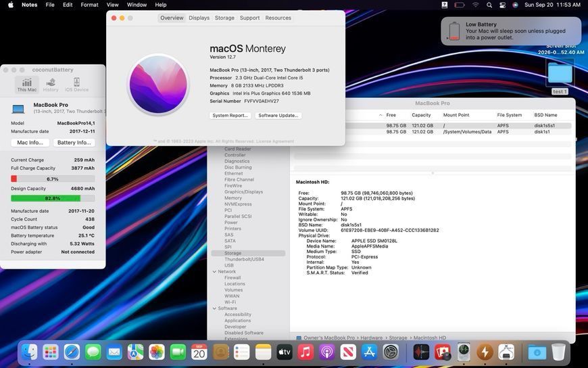This screenshot has height=368, width=588.
Task: Launch Maps from the Dock
Action: pos(135,352)
